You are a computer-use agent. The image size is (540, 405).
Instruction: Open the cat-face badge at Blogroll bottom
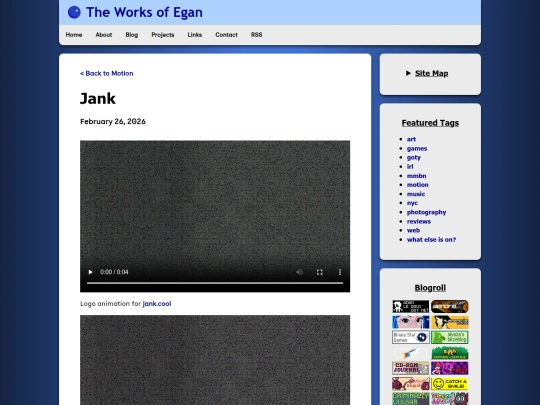point(449,398)
